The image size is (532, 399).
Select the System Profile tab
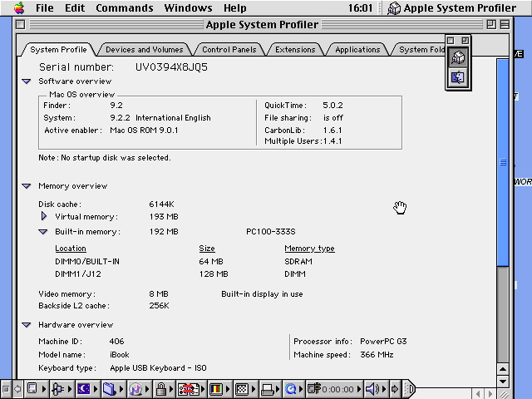click(58, 50)
